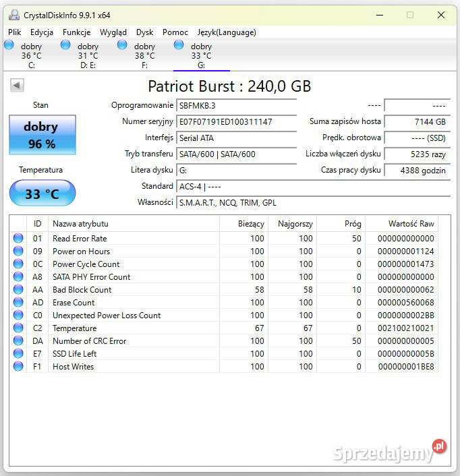Click the blue status icon for Bad Block Count

(x=18, y=289)
